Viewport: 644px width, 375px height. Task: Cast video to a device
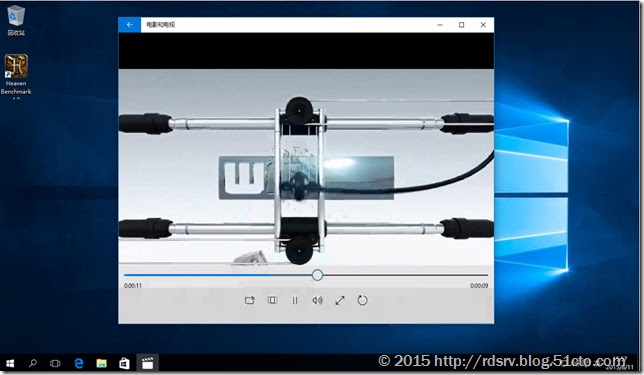point(250,300)
